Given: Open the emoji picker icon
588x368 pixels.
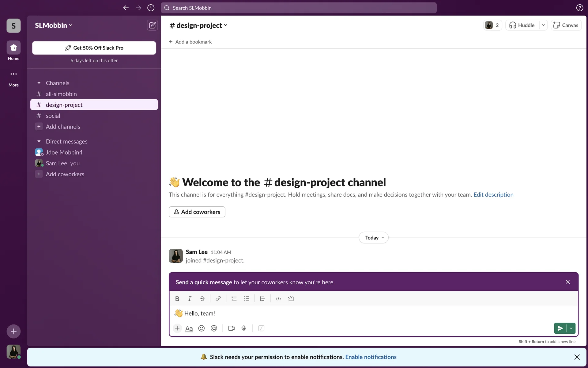Looking at the screenshot, I should [x=201, y=328].
